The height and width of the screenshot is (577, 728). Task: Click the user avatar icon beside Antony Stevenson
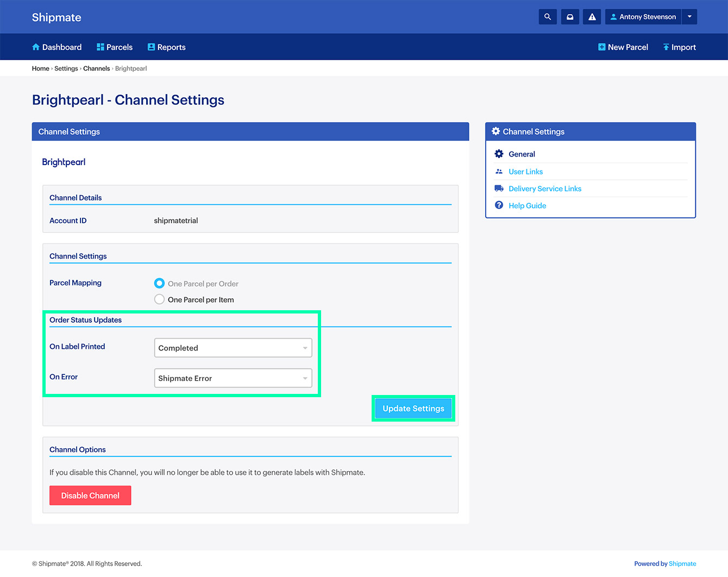point(613,17)
